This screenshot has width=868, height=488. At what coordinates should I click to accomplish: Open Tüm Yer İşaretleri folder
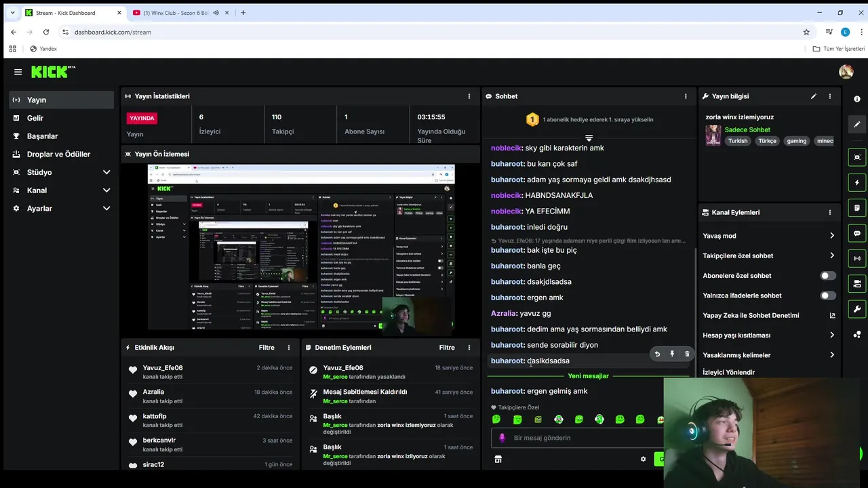pyautogui.click(x=839, y=49)
